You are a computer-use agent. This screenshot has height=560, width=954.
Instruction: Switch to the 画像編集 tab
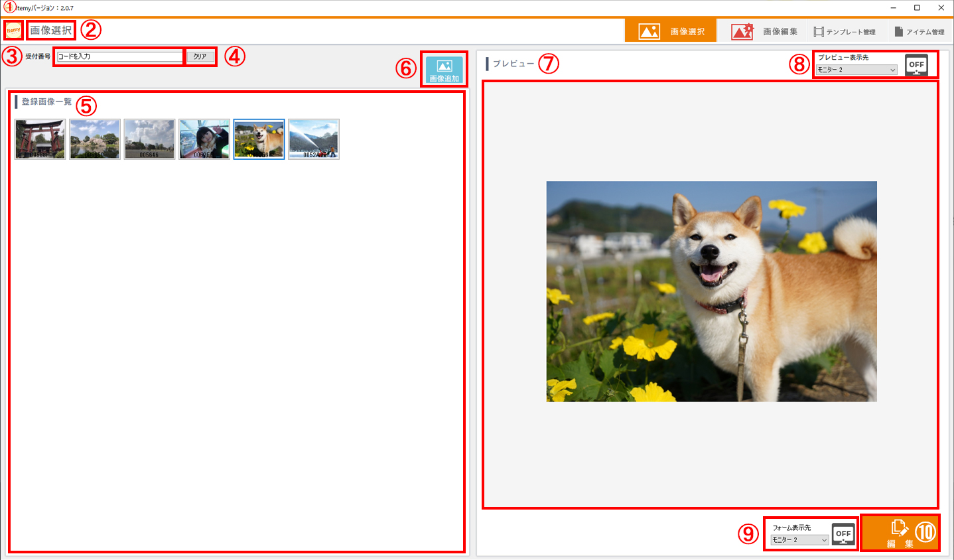coord(764,31)
